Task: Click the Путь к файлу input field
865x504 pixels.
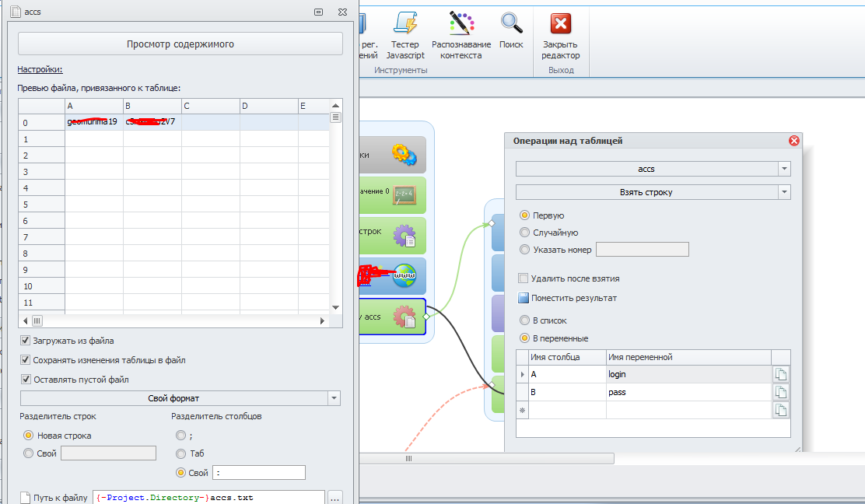Action: pos(208,497)
